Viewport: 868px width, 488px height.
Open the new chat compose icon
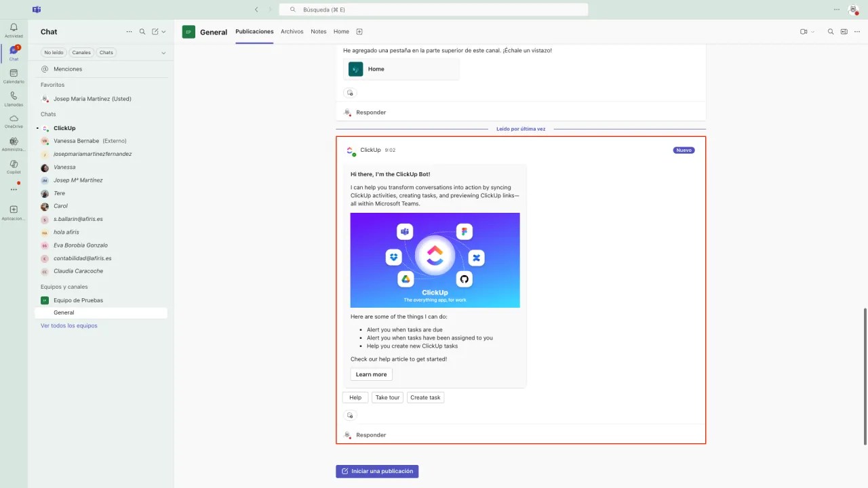(155, 32)
